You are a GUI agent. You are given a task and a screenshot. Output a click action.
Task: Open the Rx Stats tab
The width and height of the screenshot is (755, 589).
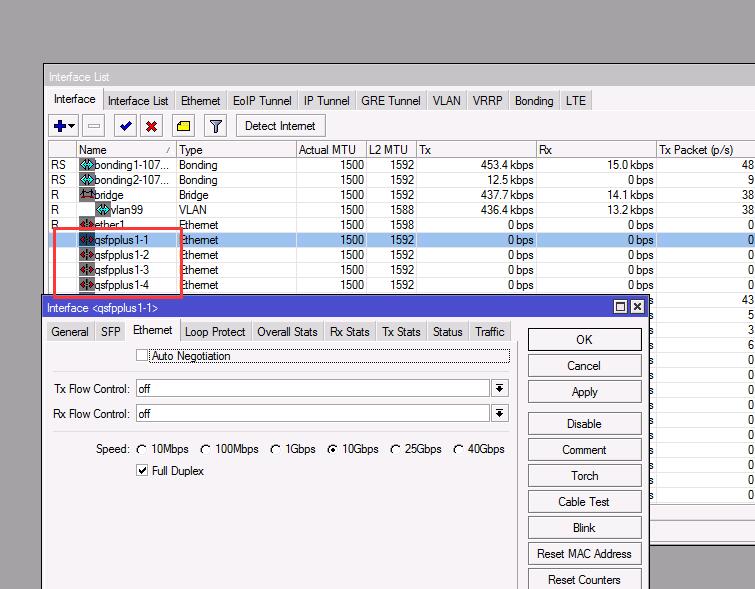click(x=350, y=332)
